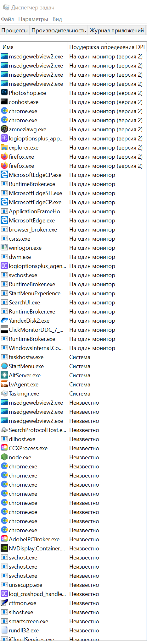Select the NVDisplay.Container icon

coord(4,548)
